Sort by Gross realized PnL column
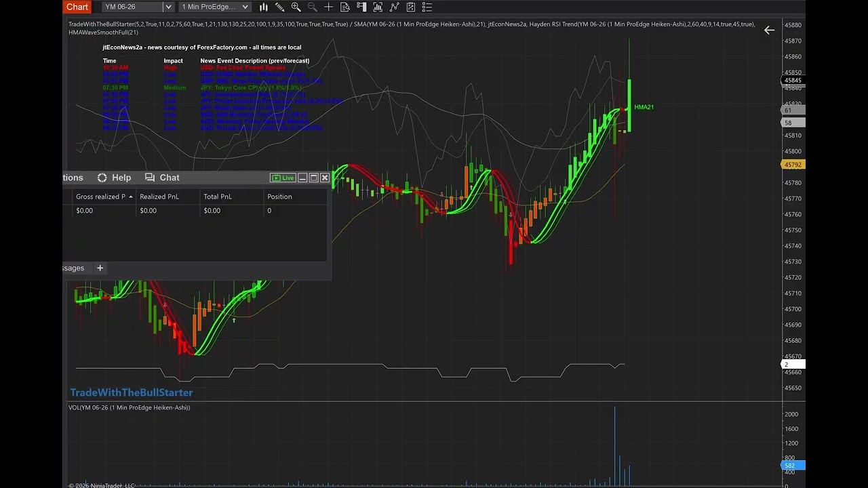Screen dimensions: 868x488 point(104,197)
